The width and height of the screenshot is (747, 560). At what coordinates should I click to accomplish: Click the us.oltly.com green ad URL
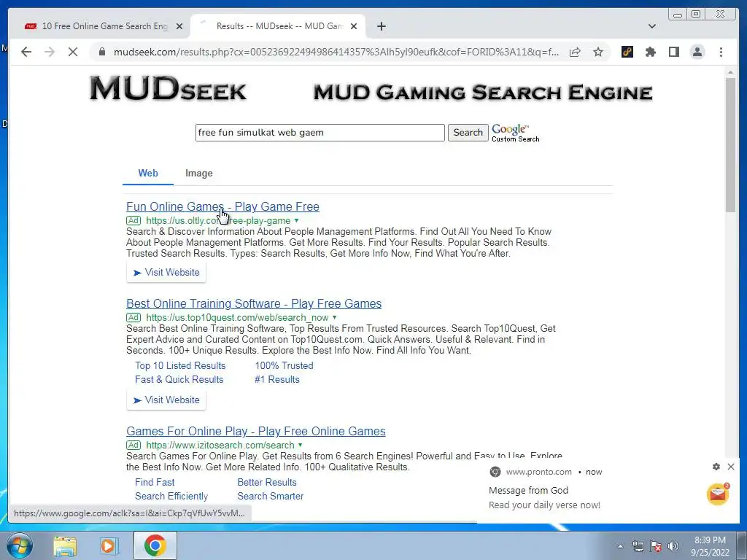pyautogui.click(x=218, y=220)
